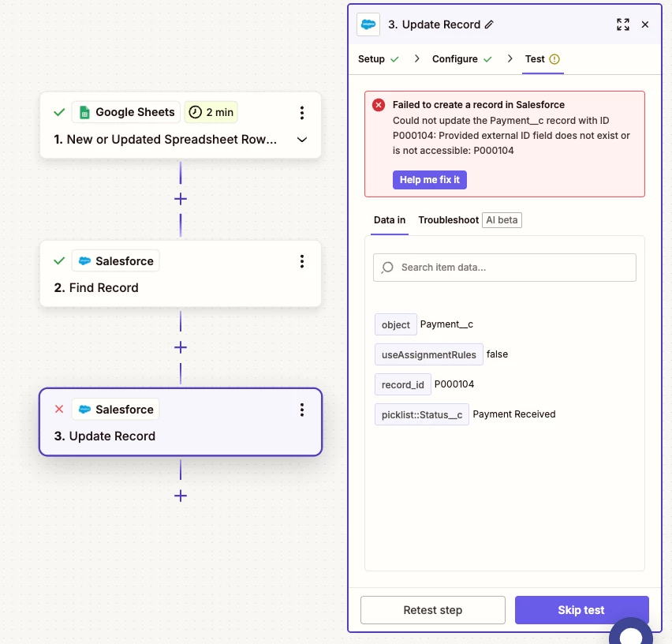Click the Salesforce logo in the panel header
This screenshot has width=672, height=644.
(368, 24)
